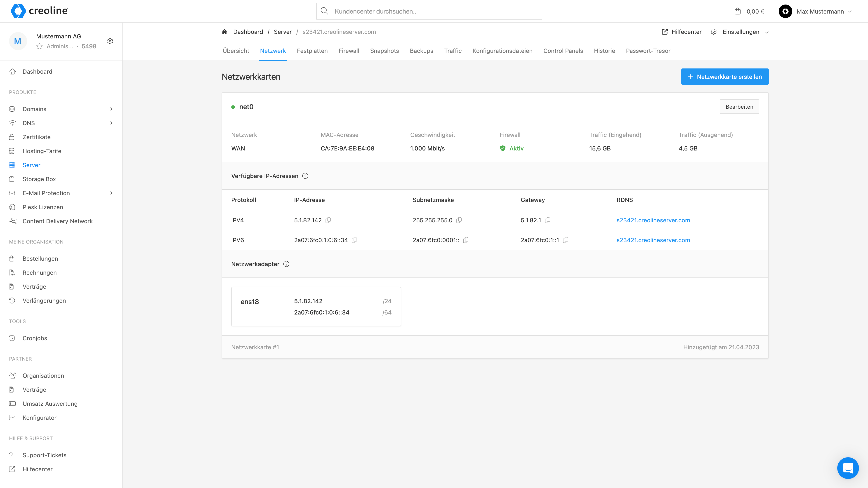Toggle the favorite star beside Administration
Image resolution: width=868 pixels, height=488 pixels.
[39, 46]
